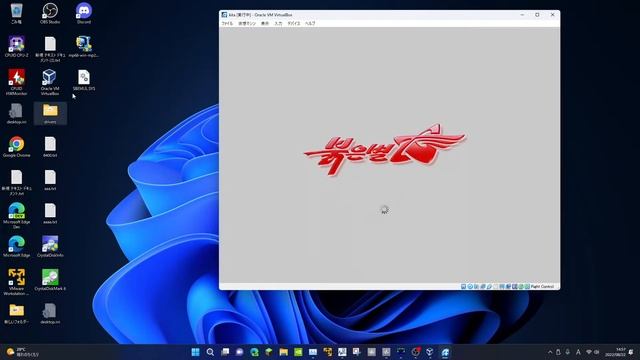Open the デバイス menu in VirtualBox
This screenshot has height=360, width=640.
[x=293, y=24]
